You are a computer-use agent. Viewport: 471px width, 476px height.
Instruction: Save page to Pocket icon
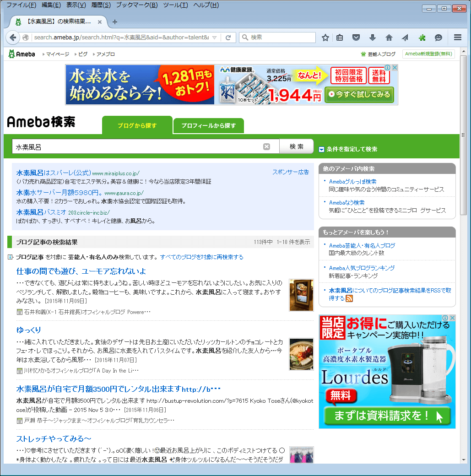point(356,38)
